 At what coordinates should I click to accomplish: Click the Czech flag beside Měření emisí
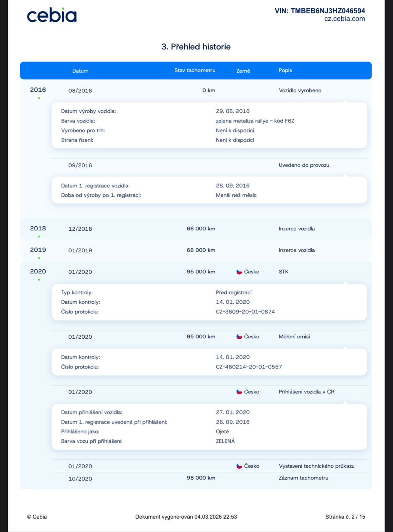coord(239,337)
